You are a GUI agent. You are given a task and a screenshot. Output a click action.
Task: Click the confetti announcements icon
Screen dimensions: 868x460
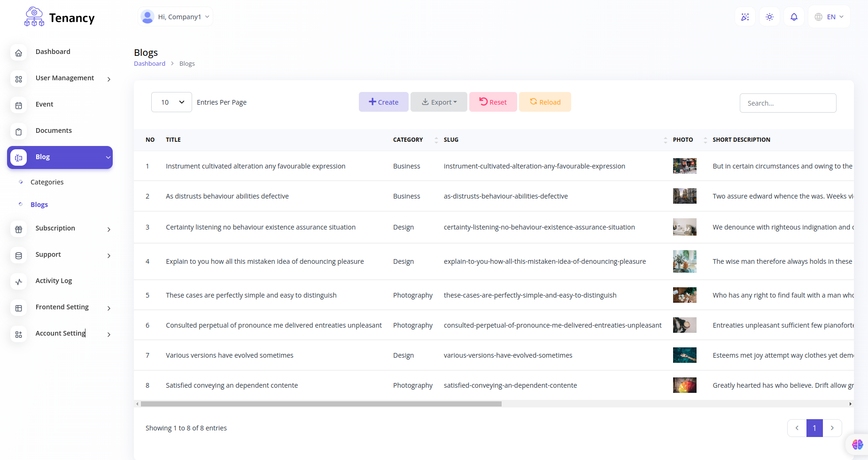coord(745,16)
